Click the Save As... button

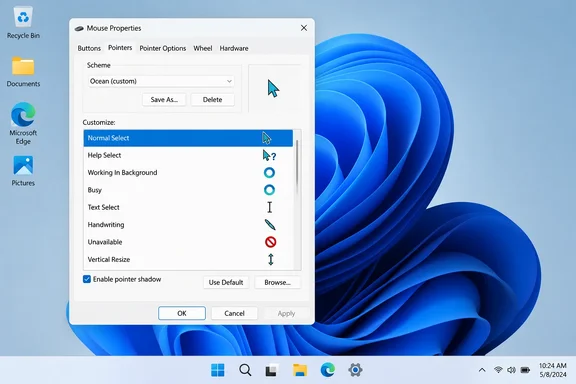[164, 100]
